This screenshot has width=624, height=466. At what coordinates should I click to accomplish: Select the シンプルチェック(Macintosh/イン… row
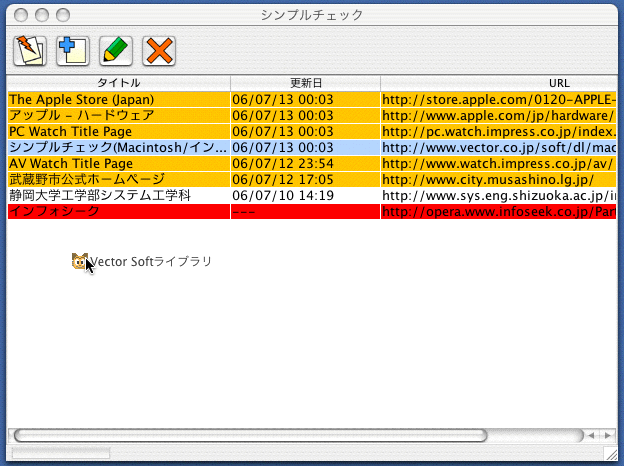tap(312, 148)
